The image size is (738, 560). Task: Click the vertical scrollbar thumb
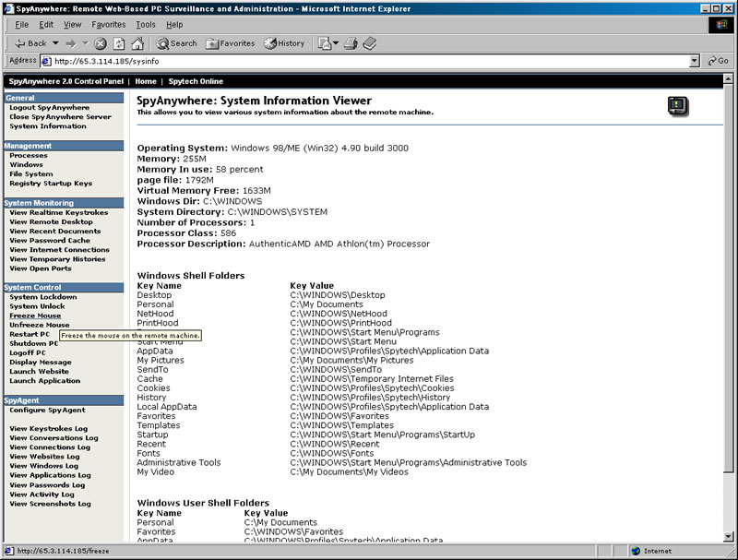coord(728,278)
